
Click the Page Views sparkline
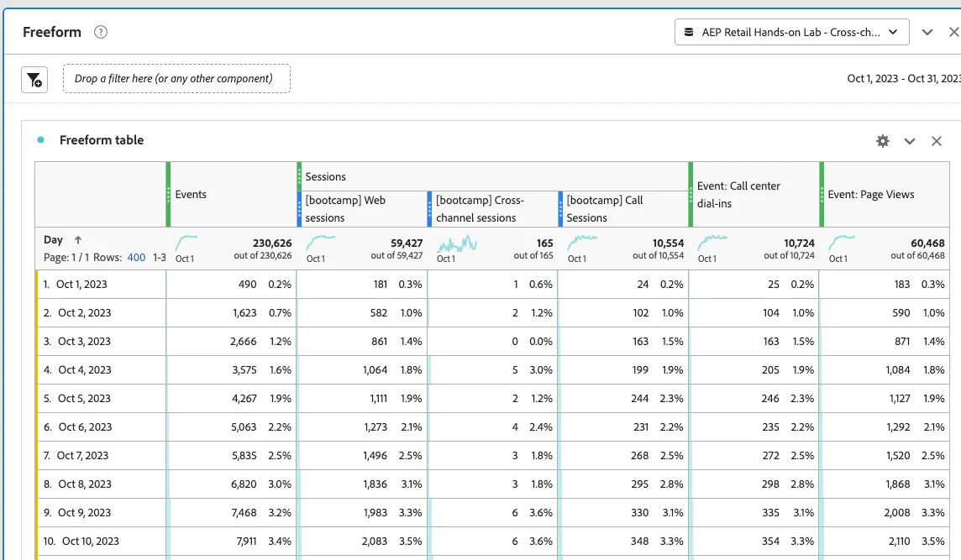point(842,243)
